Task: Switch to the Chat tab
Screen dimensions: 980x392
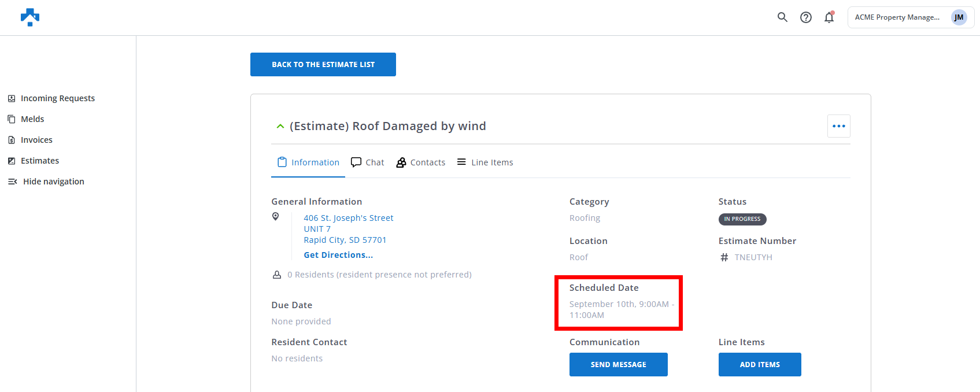Action: [x=368, y=162]
